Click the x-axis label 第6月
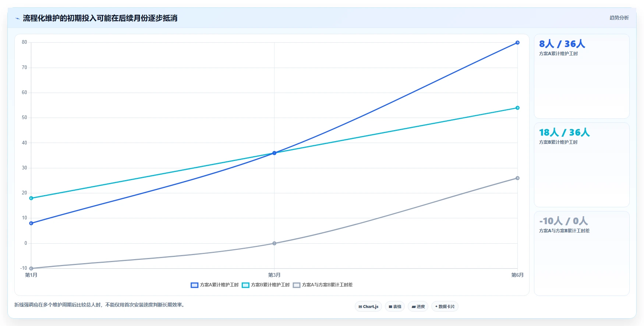This screenshot has height=326, width=644. [x=517, y=275]
